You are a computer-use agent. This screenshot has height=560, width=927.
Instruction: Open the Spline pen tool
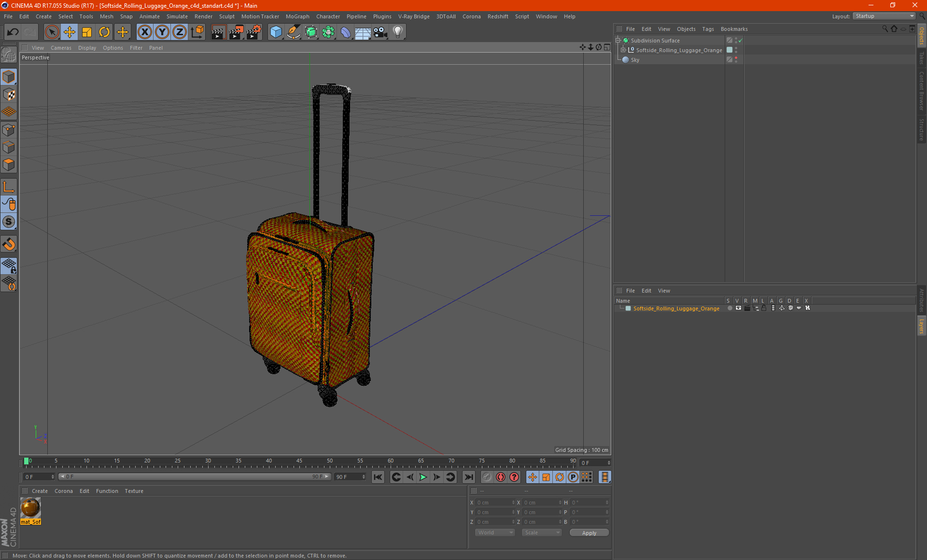coord(293,32)
